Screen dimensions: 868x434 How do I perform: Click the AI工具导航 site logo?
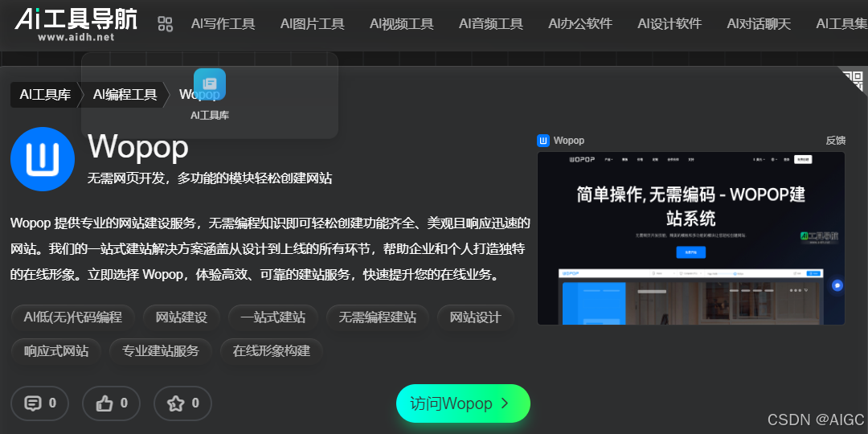[76, 24]
